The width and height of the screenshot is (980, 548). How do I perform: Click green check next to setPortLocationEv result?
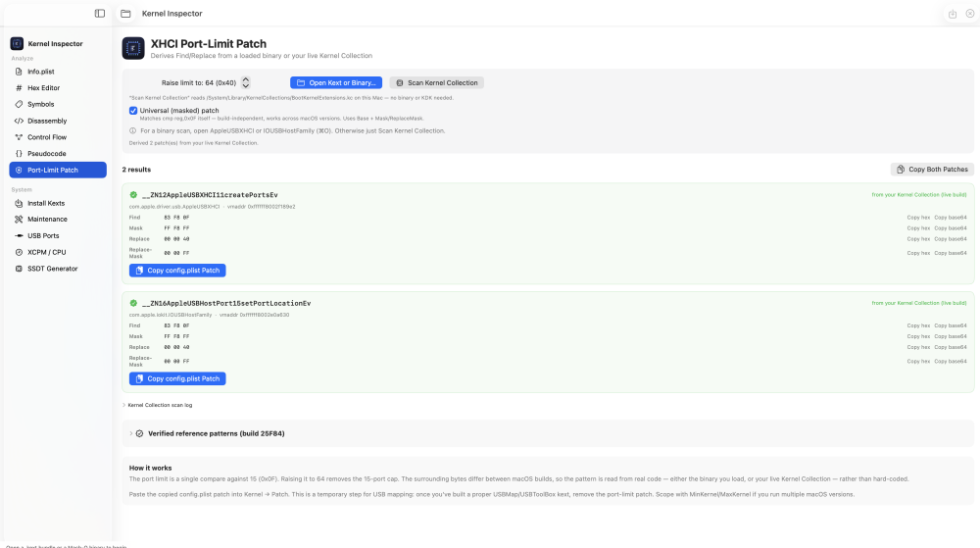[133, 303]
